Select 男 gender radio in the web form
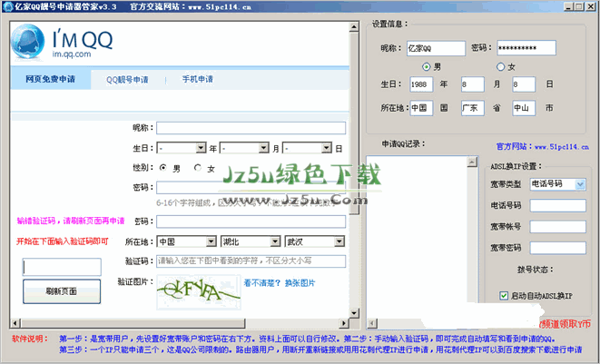Viewport: 600px width, 364px height. pyautogui.click(x=163, y=168)
